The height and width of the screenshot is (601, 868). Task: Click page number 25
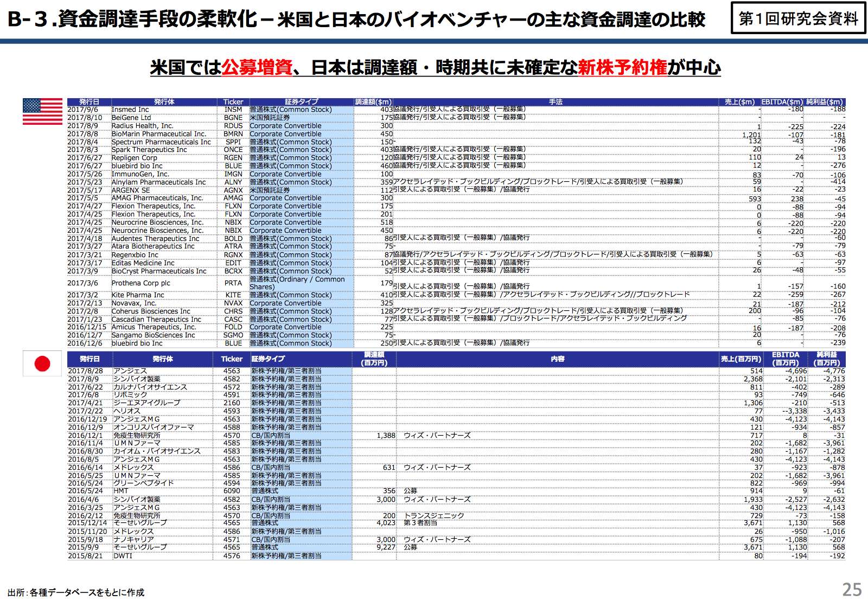coord(852,589)
